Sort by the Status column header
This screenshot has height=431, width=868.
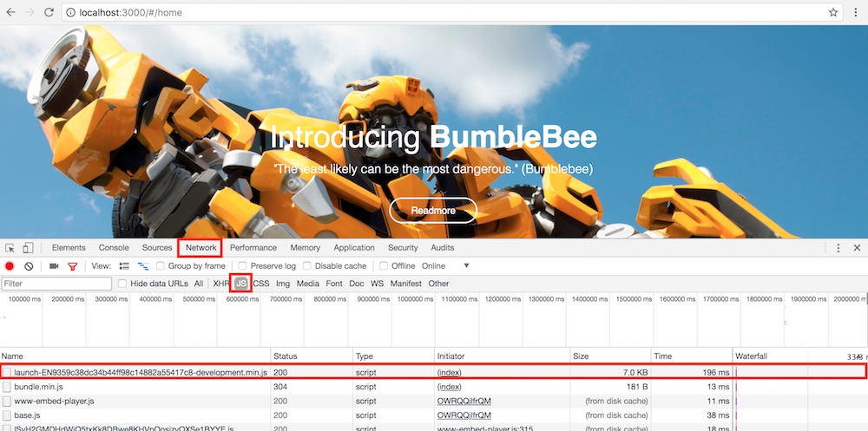tap(312, 356)
